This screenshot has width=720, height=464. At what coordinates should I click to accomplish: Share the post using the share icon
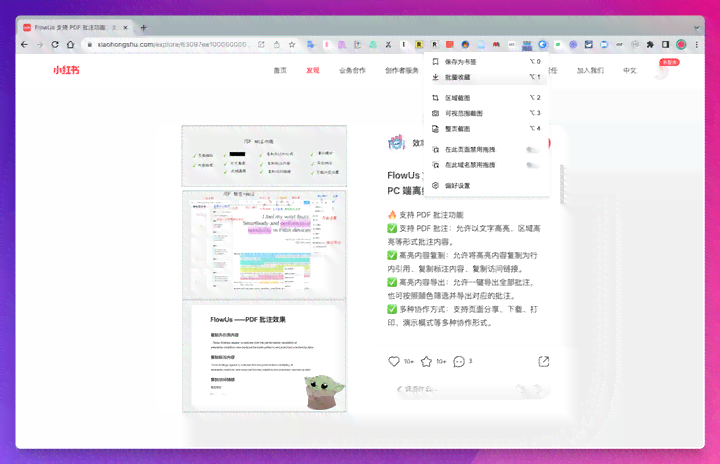click(x=544, y=362)
